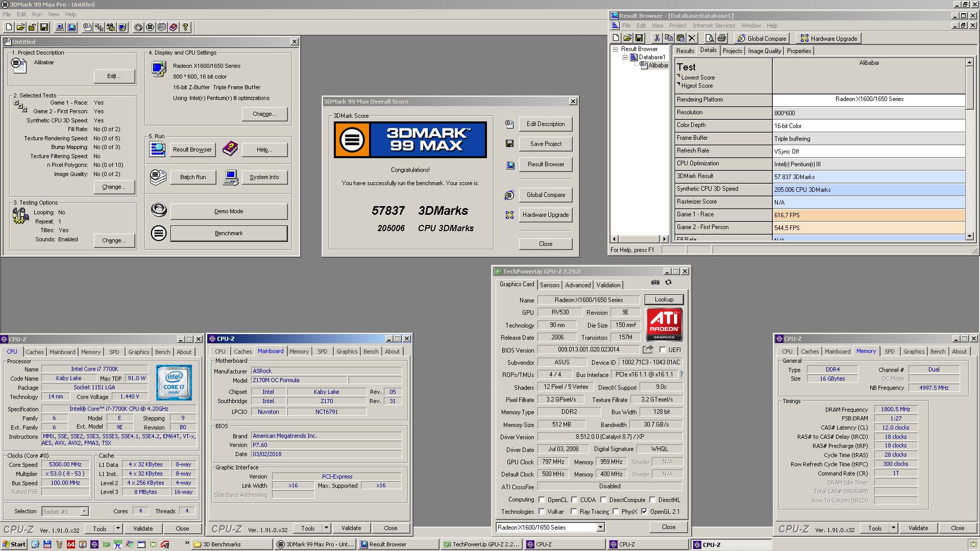Toggle the CUDA checkbox in GPU-Z
Viewport: 980px width, 551px height.
pos(574,500)
